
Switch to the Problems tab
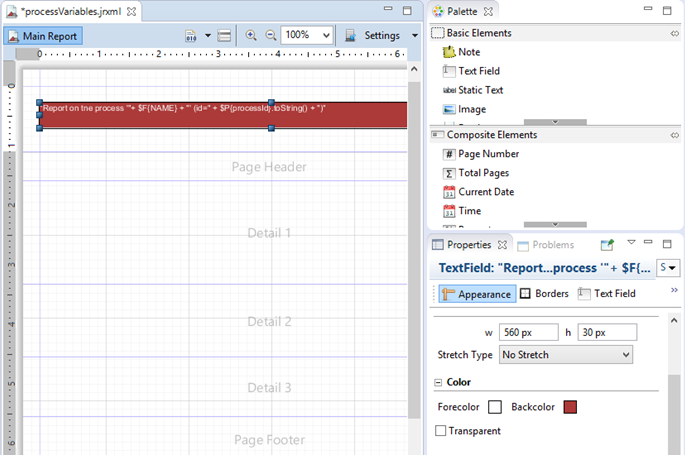[552, 244]
